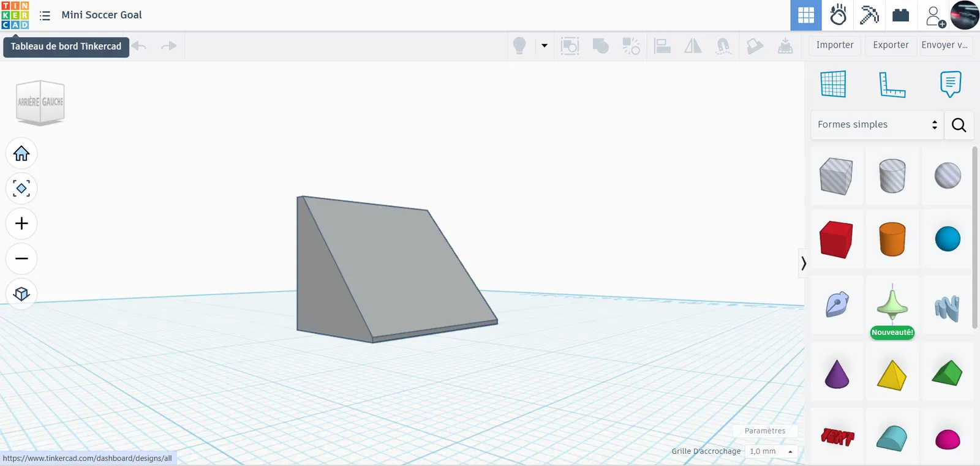980x466 pixels.
Task: Open the Bricks editor icon
Action: 901,15
